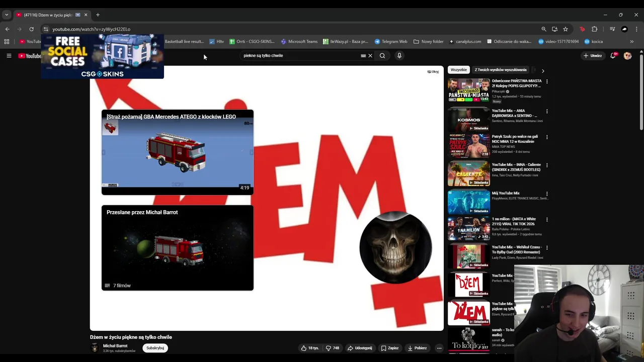Reload the page in the browser
The height and width of the screenshot is (362, 644).
click(x=31, y=29)
